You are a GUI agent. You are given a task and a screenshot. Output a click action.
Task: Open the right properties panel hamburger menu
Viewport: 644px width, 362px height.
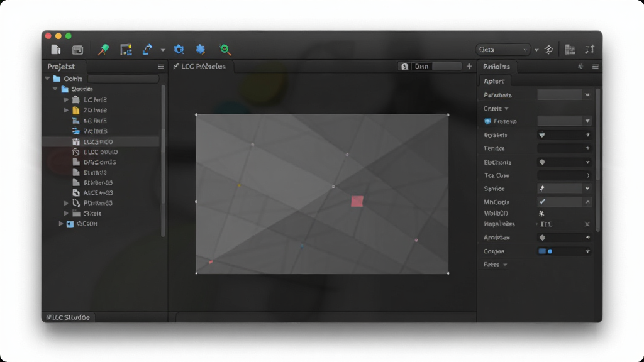pos(595,67)
